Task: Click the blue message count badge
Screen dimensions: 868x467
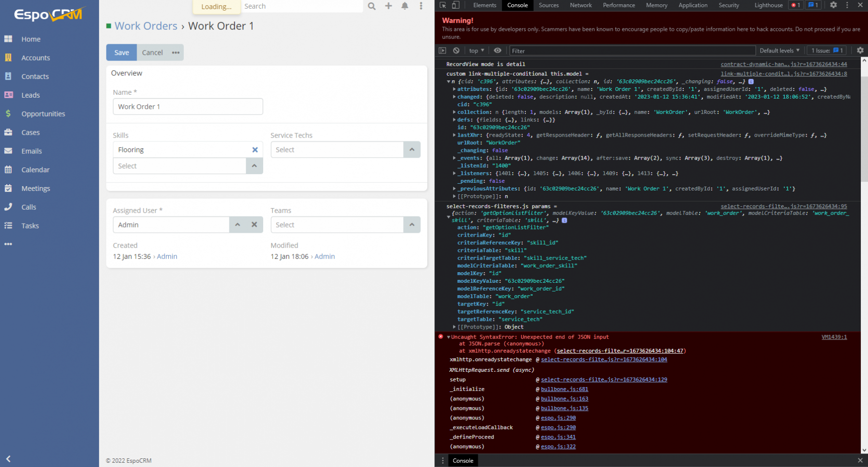Action: [x=814, y=5]
